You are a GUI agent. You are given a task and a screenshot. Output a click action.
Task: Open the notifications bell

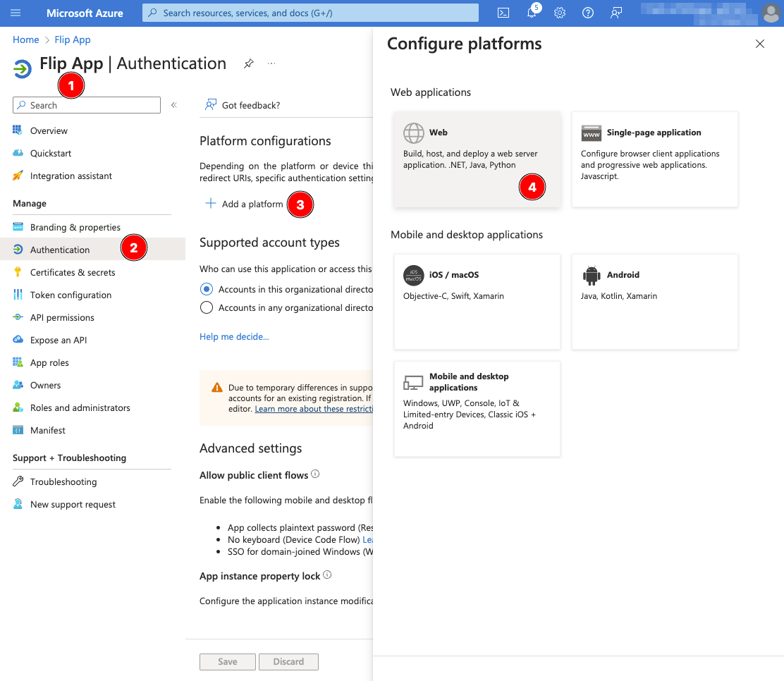coord(532,13)
